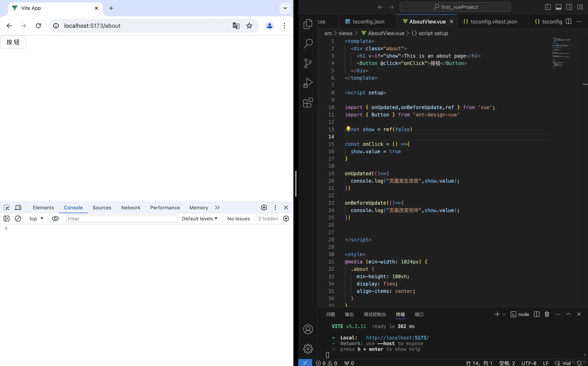
Task: Open the Extensions view
Action: tap(308, 103)
